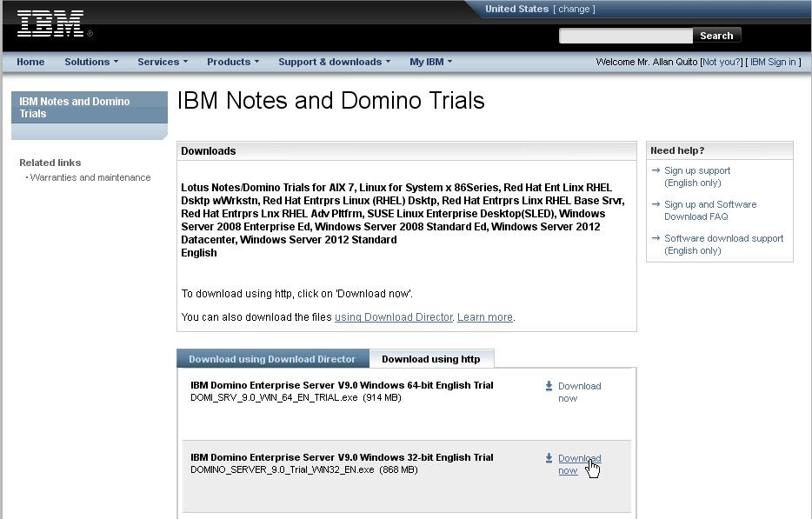Click the 64-bit English Trial title text
812x519 pixels.
342,385
